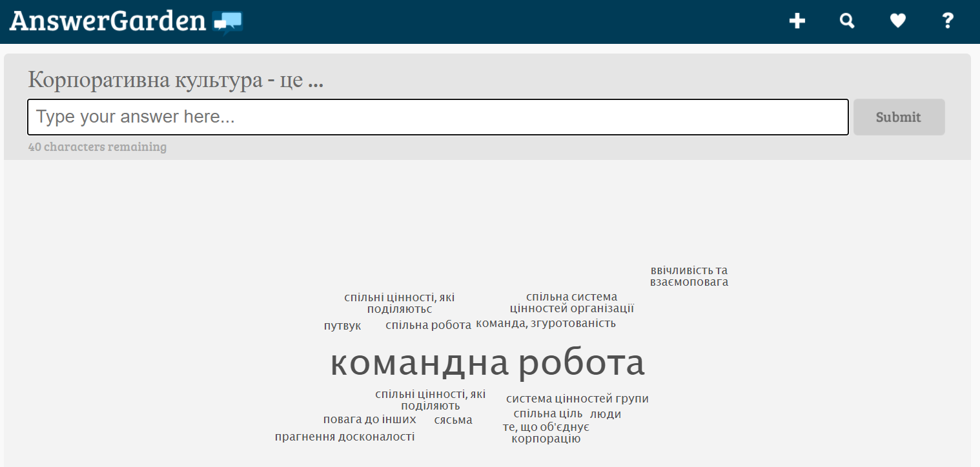Click inside the answer input field
The image size is (980, 467).
point(438,117)
